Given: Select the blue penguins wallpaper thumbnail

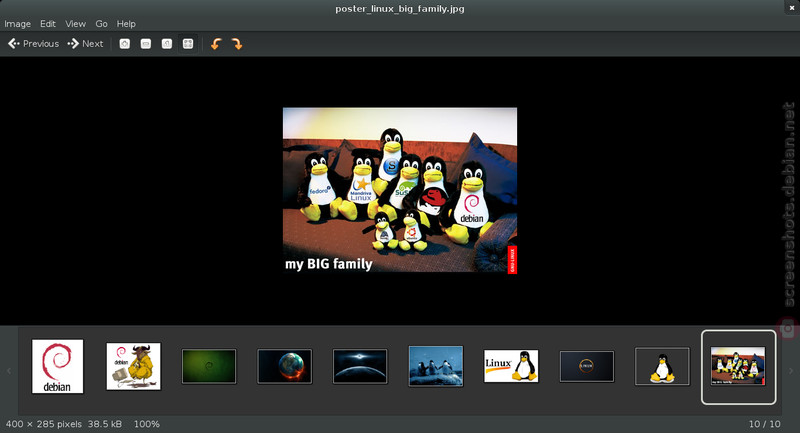Looking at the screenshot, I should pyautogui.click(x=436, y=366).
